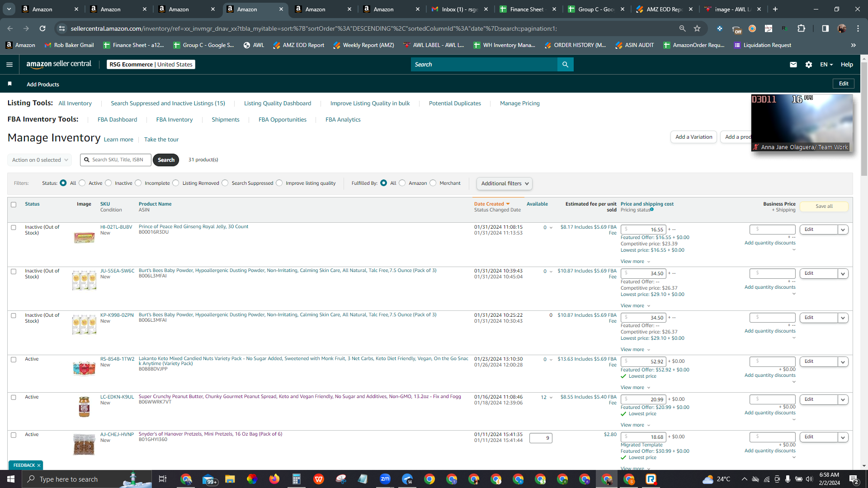
Task: Open Edit dropdown arrow for RS-8548-1TW2 row
Action: [x=843, y=362]
